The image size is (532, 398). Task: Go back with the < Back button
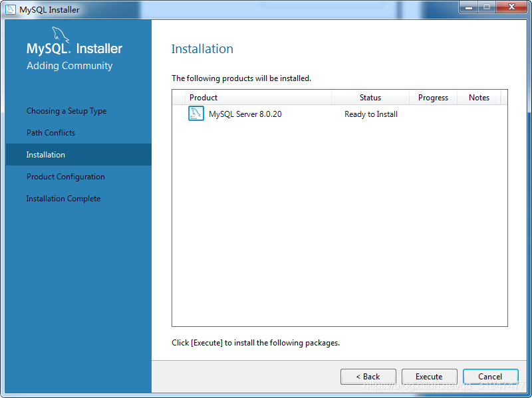pos(368,377)
